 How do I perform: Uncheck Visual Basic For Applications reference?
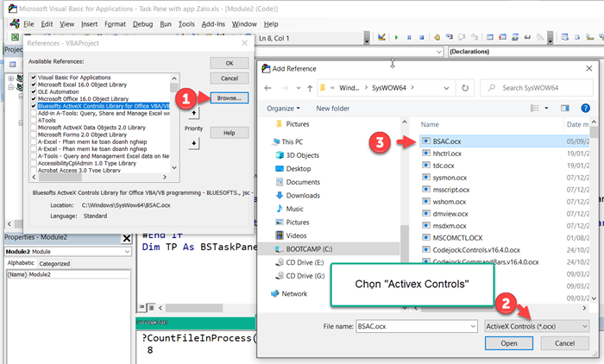(34, 78)
